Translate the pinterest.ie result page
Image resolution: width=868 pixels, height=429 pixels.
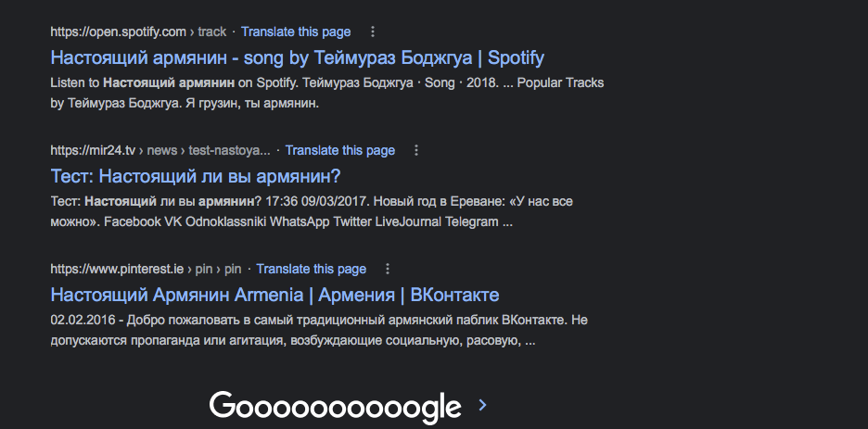point(311,269)
